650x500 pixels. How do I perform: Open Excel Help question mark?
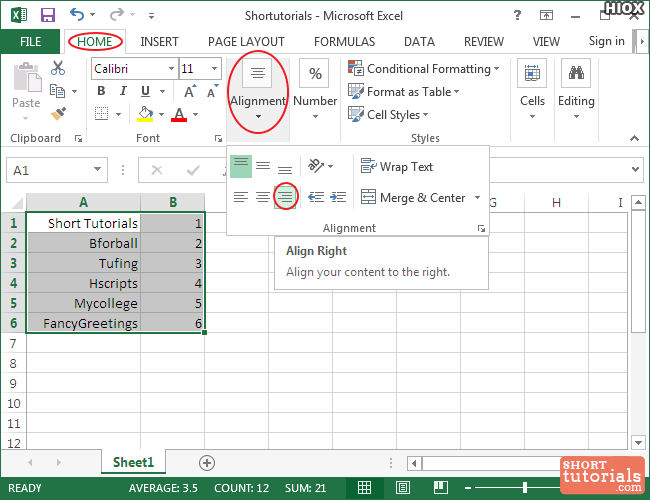[x=517, y=16]
